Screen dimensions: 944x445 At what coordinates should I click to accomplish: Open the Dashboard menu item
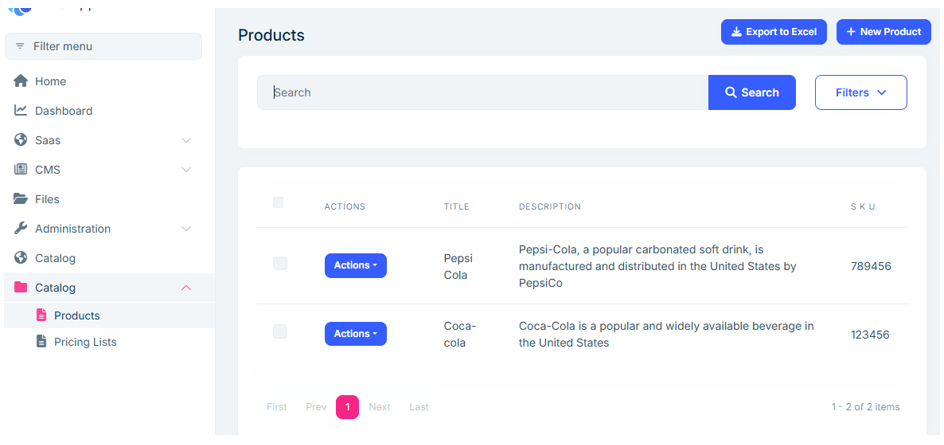pos(63,111)
